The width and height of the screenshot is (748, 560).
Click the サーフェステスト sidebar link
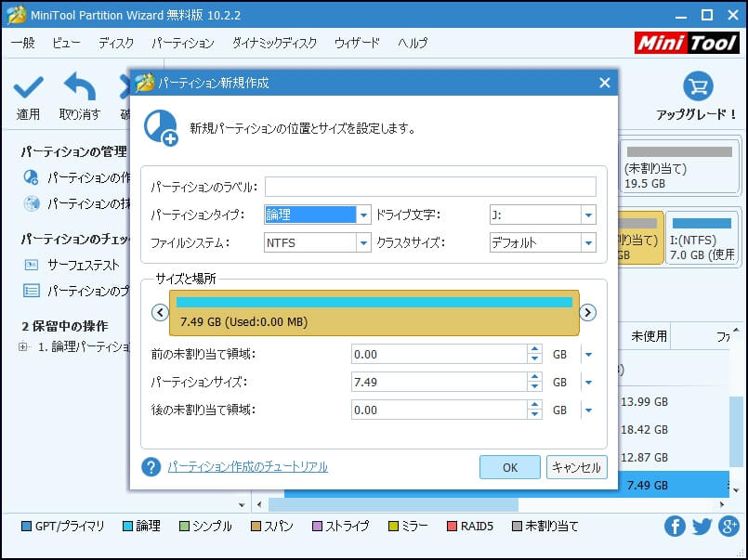84,265
